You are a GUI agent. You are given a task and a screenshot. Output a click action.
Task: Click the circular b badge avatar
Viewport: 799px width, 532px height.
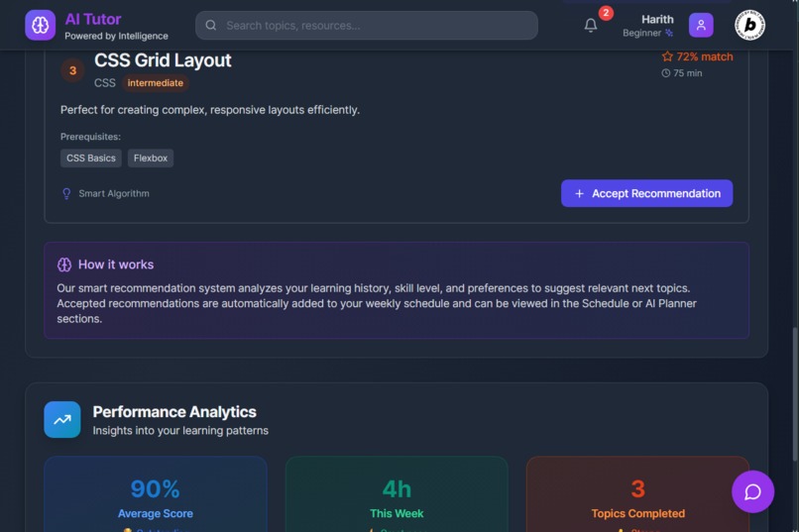(x=749, y=25)
